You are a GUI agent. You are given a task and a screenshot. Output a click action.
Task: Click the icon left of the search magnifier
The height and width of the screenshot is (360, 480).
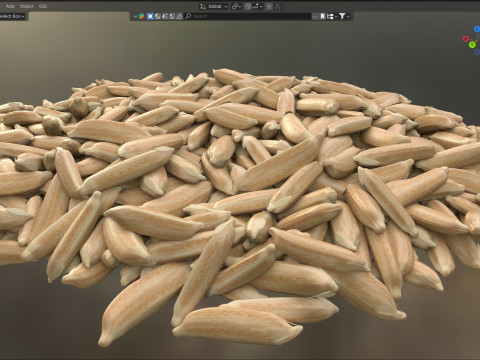tap(179, 16)
